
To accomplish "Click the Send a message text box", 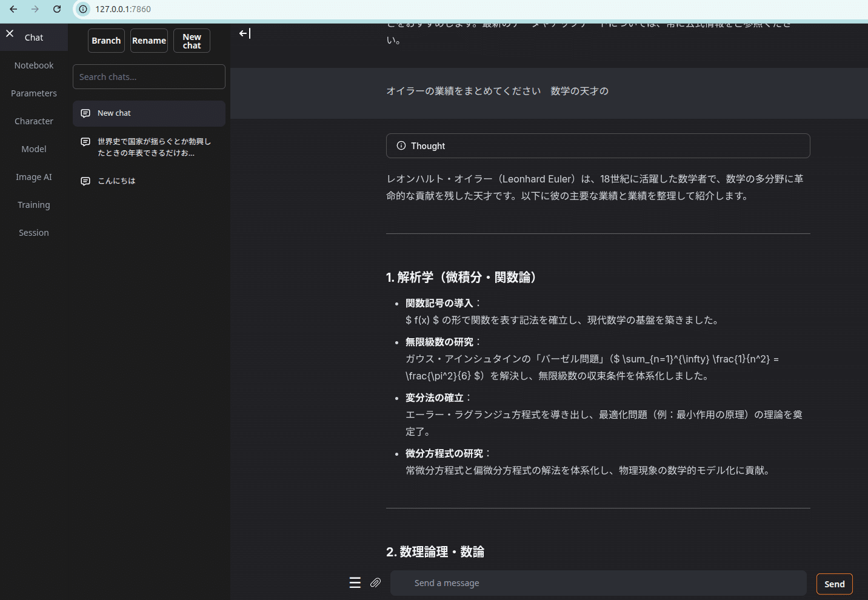I will [598, 583].
